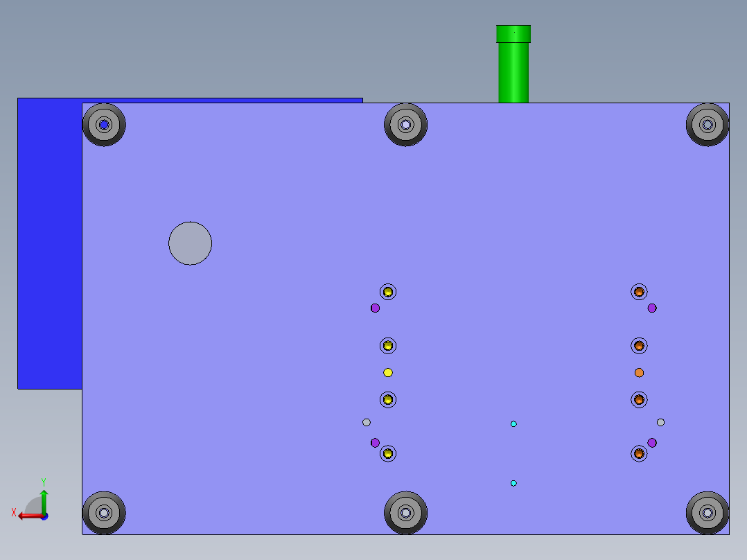Click the small gray dot near the yellow holes
The image size is (747, 560).
point(367,422)
